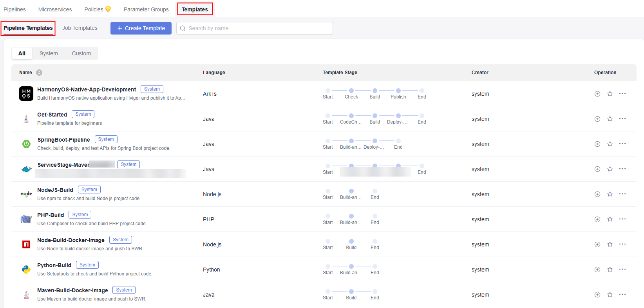The width and height of the screenshot is (644, 308).
Task: Open the three-dot menu for Maven-Build-Docker-Image
Action: pos(622,295)
